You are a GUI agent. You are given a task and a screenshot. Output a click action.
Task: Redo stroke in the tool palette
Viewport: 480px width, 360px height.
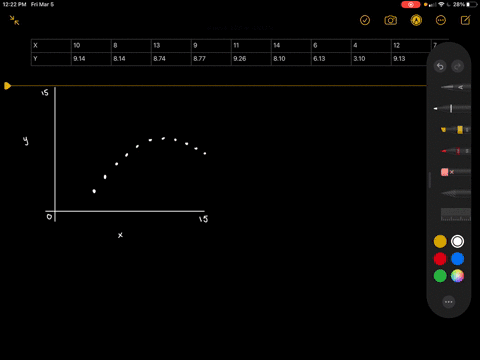(x=457, y=66)
